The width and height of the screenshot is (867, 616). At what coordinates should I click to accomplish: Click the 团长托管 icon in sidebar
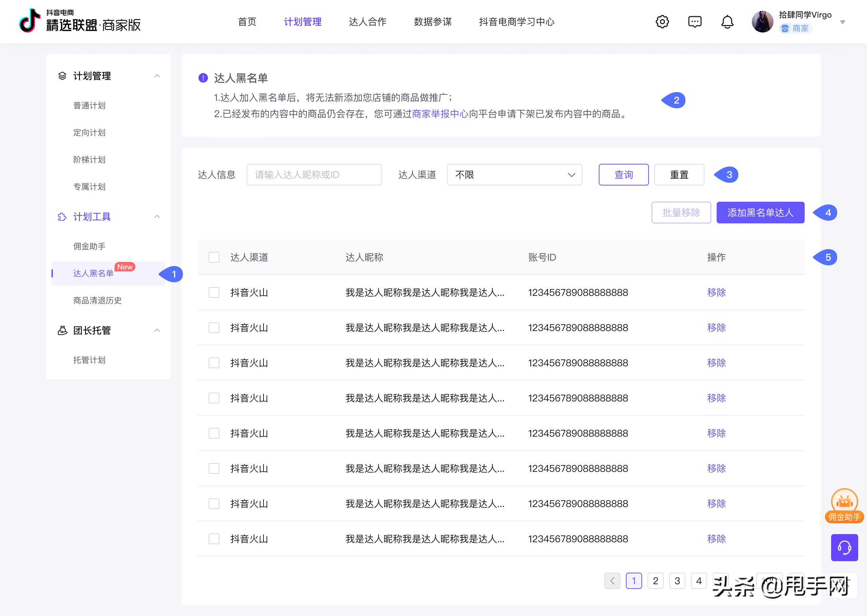coord(62,330)
